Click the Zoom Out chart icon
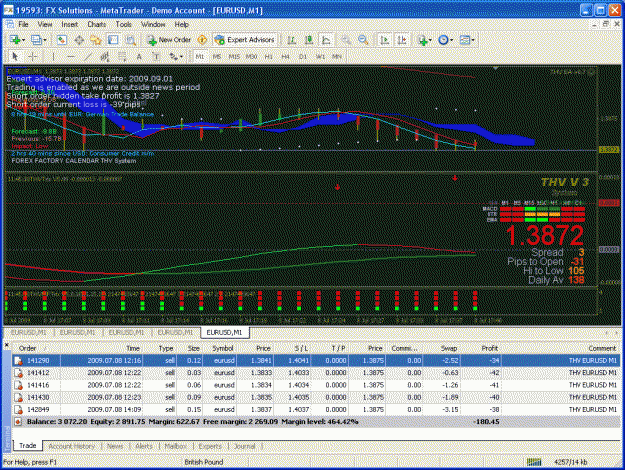Screen dimensions: 625x470 click(x=363, y=40)
